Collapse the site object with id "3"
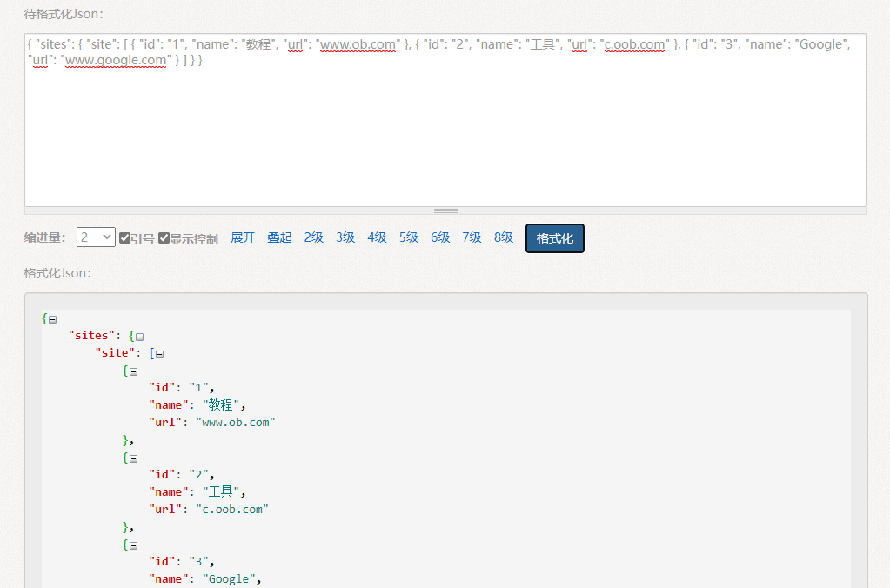This screenshot has width=890, height=588. [132, 545]
